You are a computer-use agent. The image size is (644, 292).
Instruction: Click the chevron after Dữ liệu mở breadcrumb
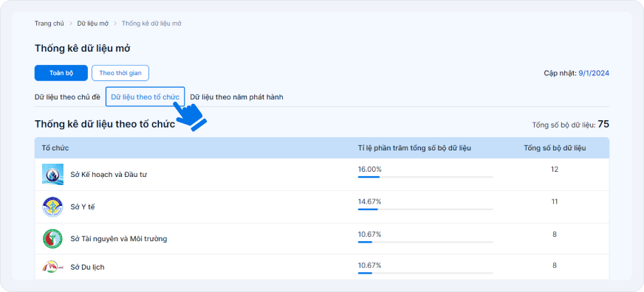click(x=115, y=24)
